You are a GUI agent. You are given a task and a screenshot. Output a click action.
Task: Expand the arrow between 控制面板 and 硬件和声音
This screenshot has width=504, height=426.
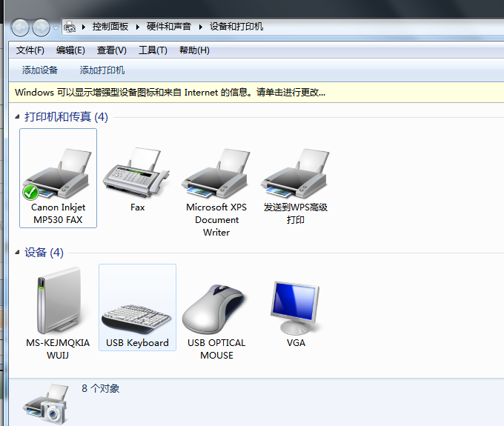[138, 27]
